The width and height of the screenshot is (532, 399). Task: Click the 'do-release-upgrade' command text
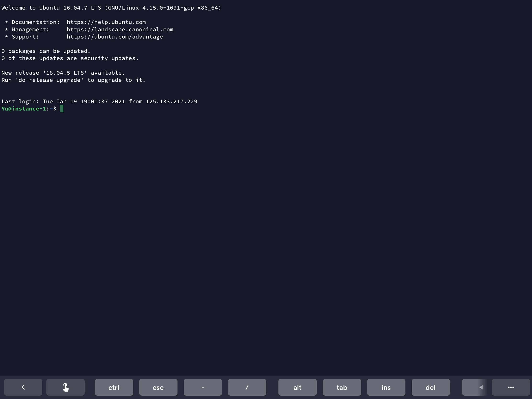[x=49, y=80]
